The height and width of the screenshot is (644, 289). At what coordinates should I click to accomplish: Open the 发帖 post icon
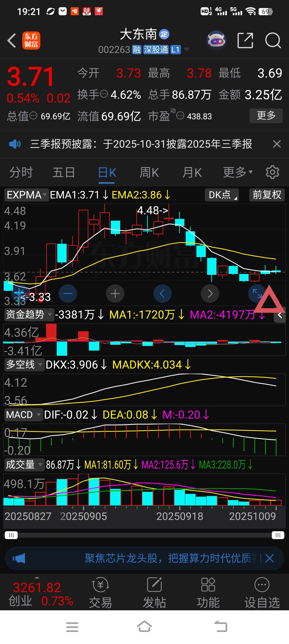pos(154,593)
